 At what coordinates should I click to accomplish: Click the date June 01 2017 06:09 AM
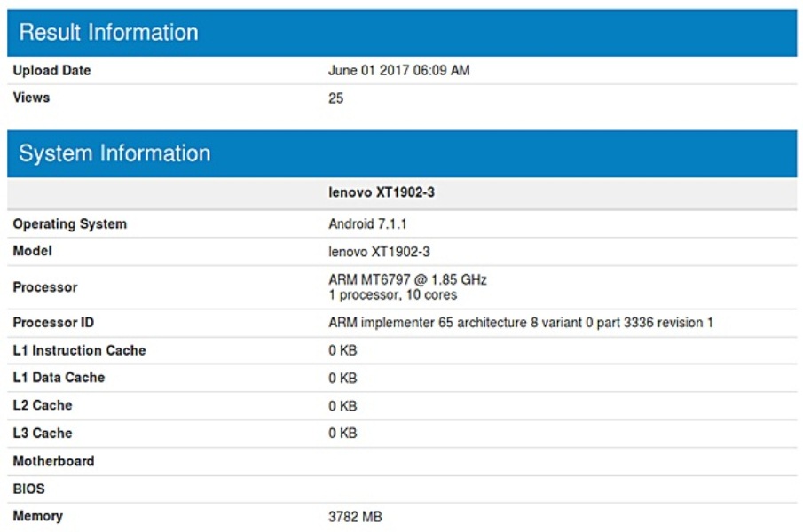tap(399, 70)
